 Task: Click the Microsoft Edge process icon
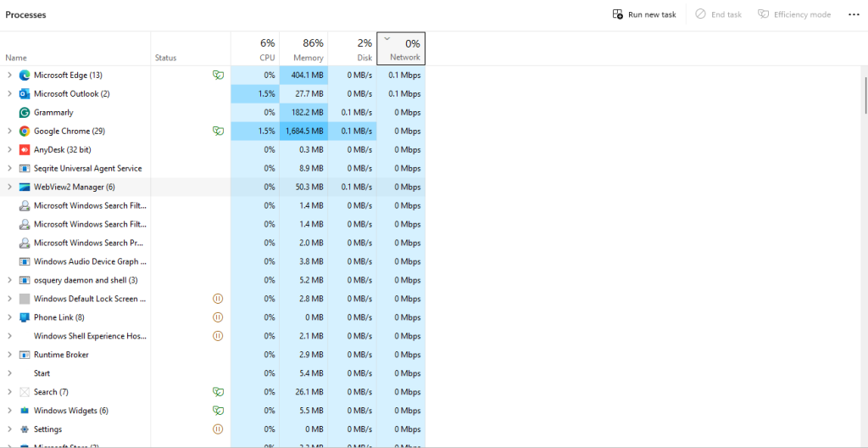(25, 75)
